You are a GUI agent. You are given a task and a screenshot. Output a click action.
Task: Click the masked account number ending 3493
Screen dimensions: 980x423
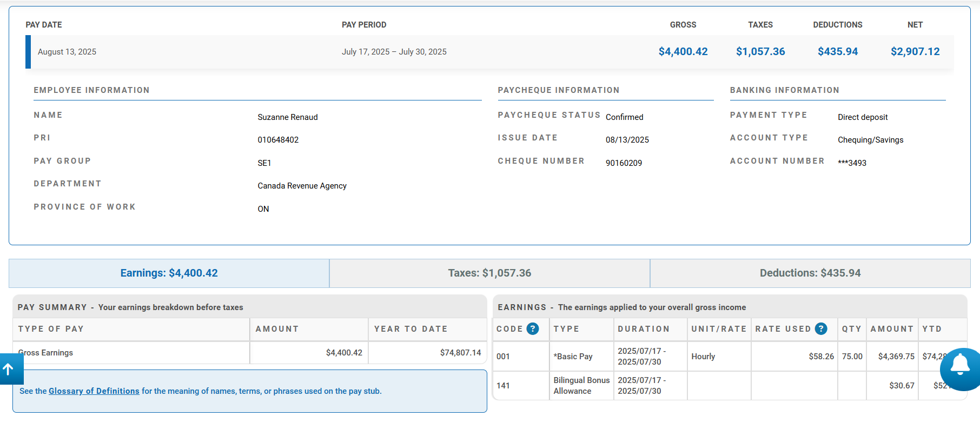(x=852, y=163)
